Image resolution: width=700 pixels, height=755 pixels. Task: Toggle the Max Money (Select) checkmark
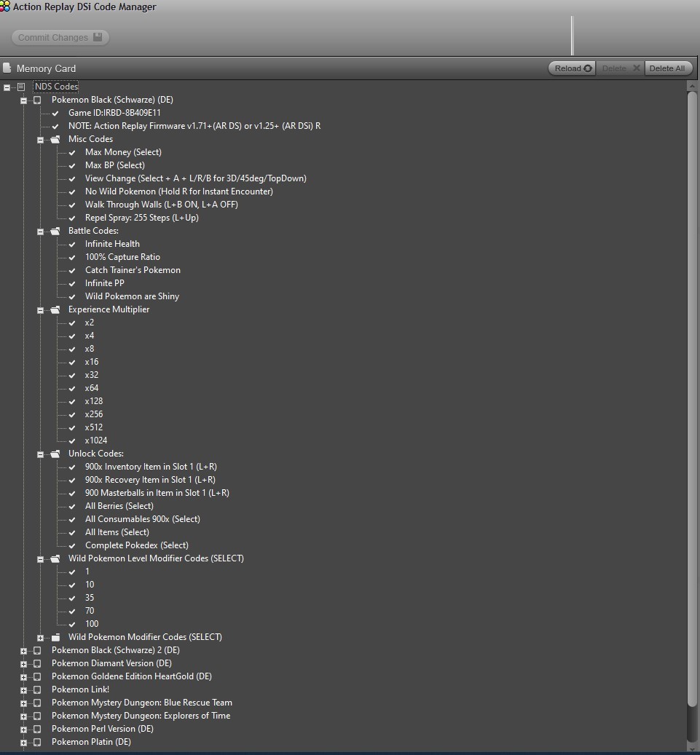tap(72, 152)
